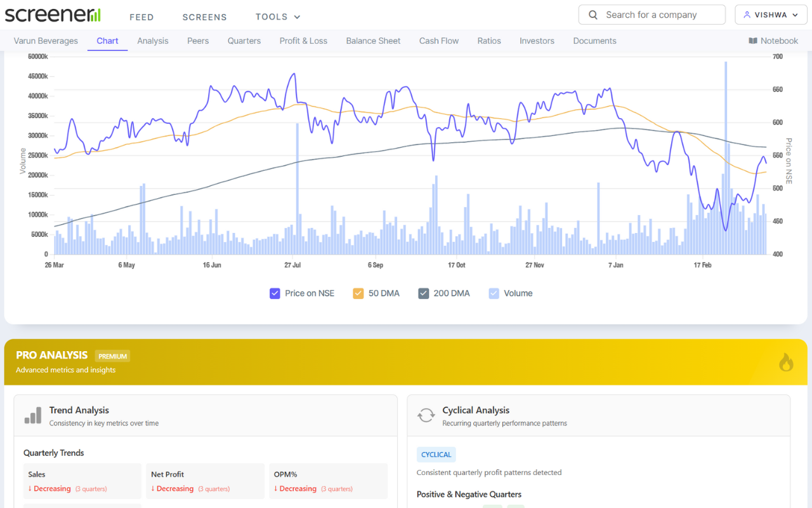The image size is (812, 508).
Task: Expand the VISHWA account menu
Action: coord(771,14)
